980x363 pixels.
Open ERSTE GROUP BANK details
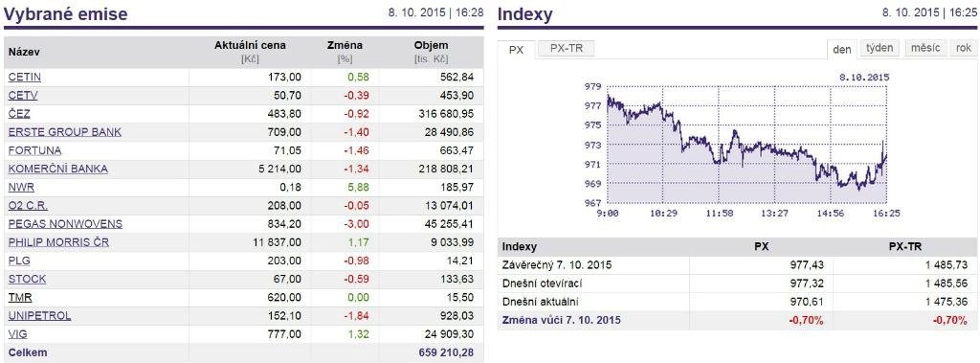point(65,132)
